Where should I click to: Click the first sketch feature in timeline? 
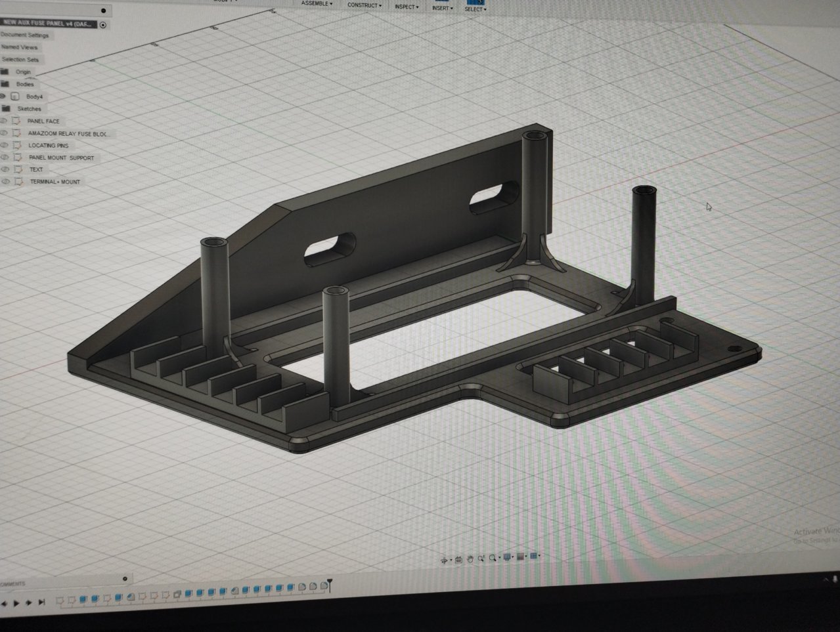coord(60,600)
